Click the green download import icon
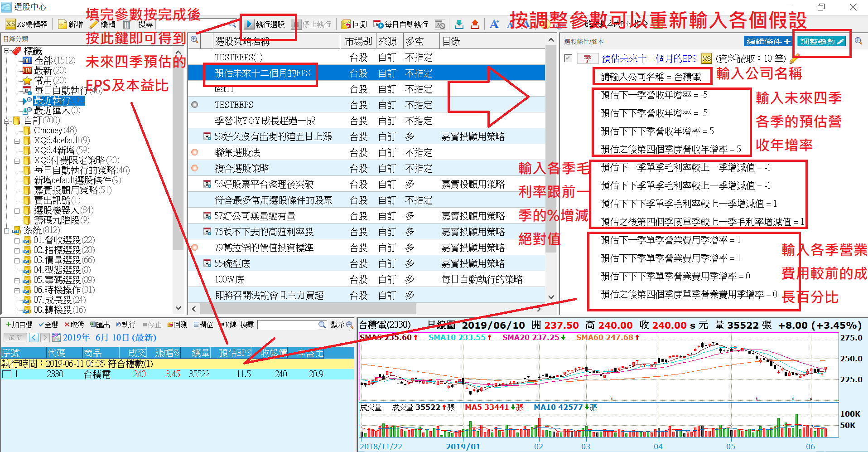Image resolution: width=868 pixels, height=452 pixels. pos(459,24)
